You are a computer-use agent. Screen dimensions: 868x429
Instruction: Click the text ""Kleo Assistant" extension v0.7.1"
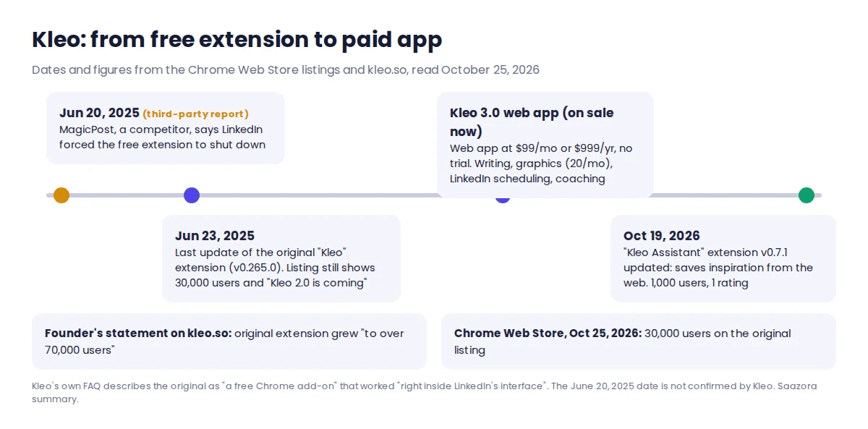[x=705, y=252]
